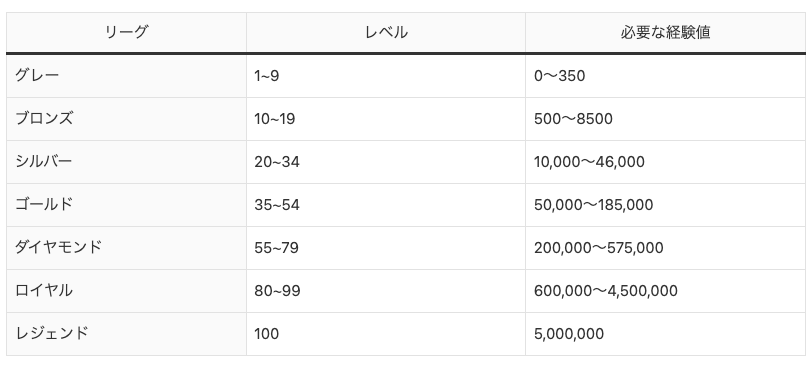Screen dimensions: 812x369
Task: Click the level cell reading 10~19
Action: (386, 119)
